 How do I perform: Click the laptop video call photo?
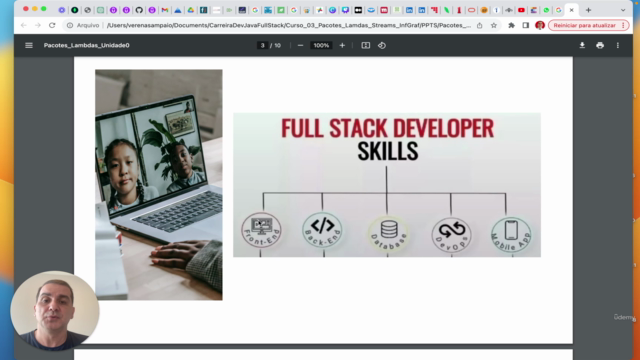(x=159, y=184)
